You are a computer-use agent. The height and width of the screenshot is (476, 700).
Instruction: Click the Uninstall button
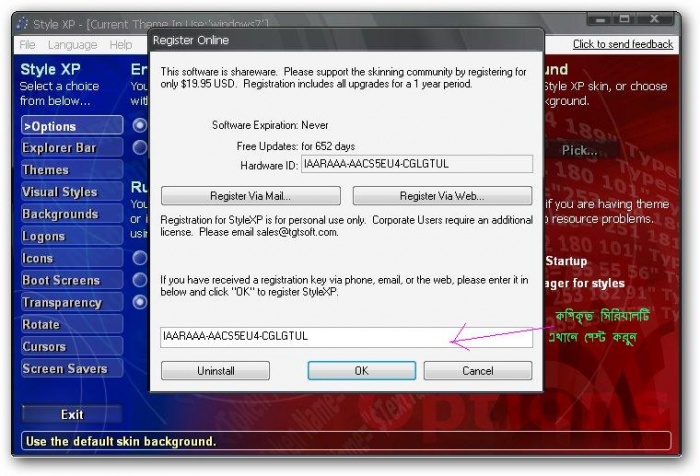(x=215, y=371)
